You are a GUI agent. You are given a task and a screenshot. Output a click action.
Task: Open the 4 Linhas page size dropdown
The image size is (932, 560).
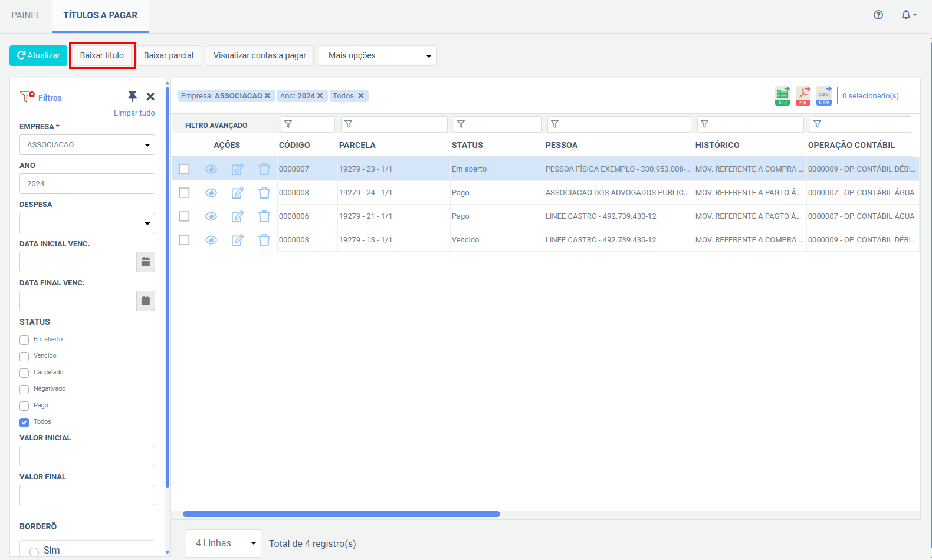[224, 543]
